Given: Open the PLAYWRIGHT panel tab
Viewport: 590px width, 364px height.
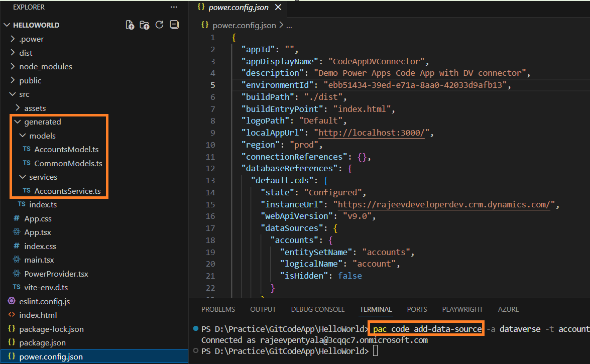Looking at the screenshot, I should (x=462, y=309).
